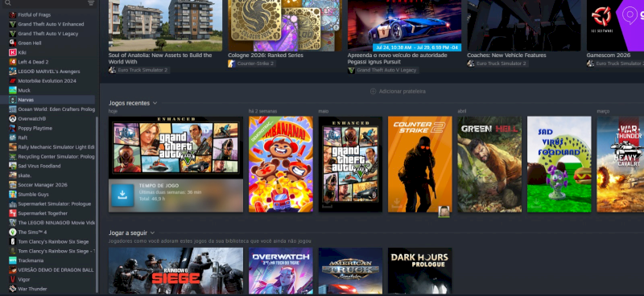Select the Vigor game icon in the sidebar
Image resolution: width=644 pixels, height=296 pixels.
coord(13,279)
